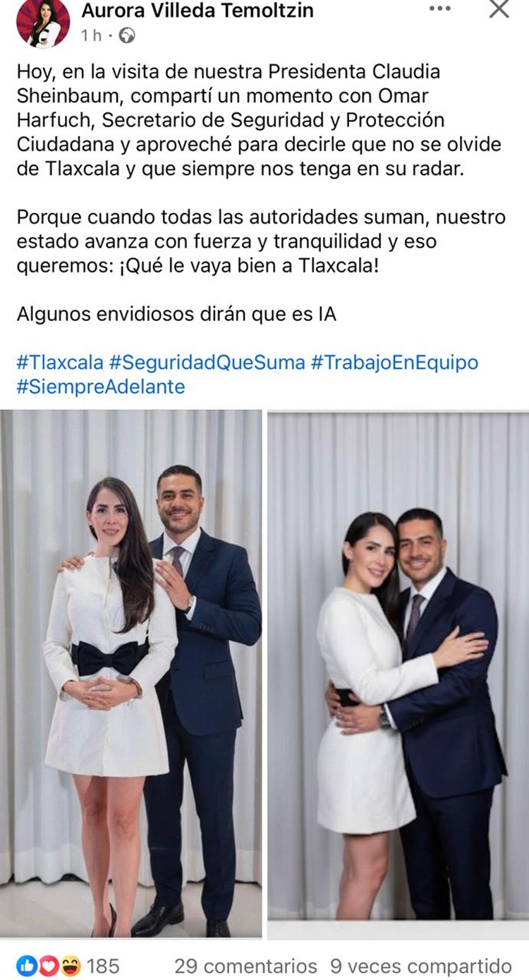Open the 185 reactions count
The width and height of the screenshot is (529, 980).
[103, 965]
